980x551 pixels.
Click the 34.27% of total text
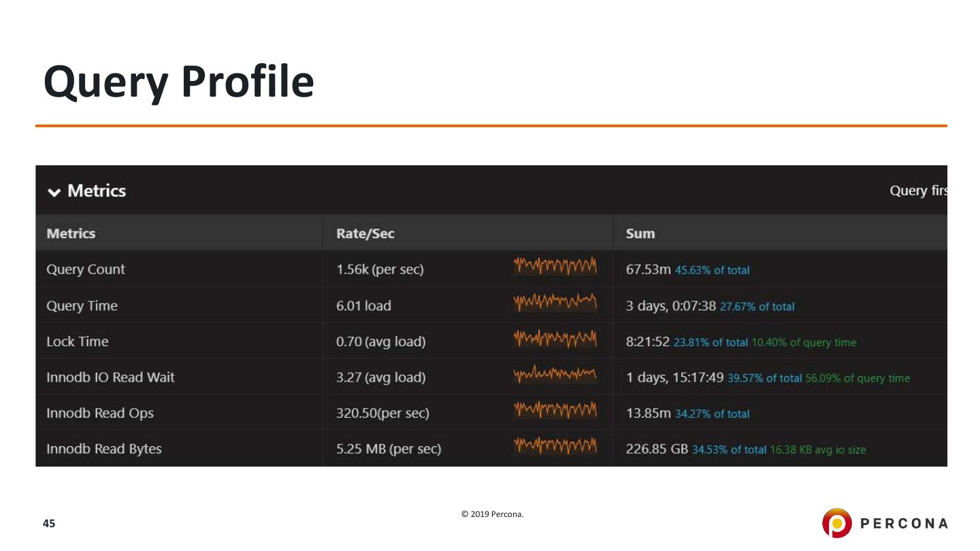[x=713, y=414]
